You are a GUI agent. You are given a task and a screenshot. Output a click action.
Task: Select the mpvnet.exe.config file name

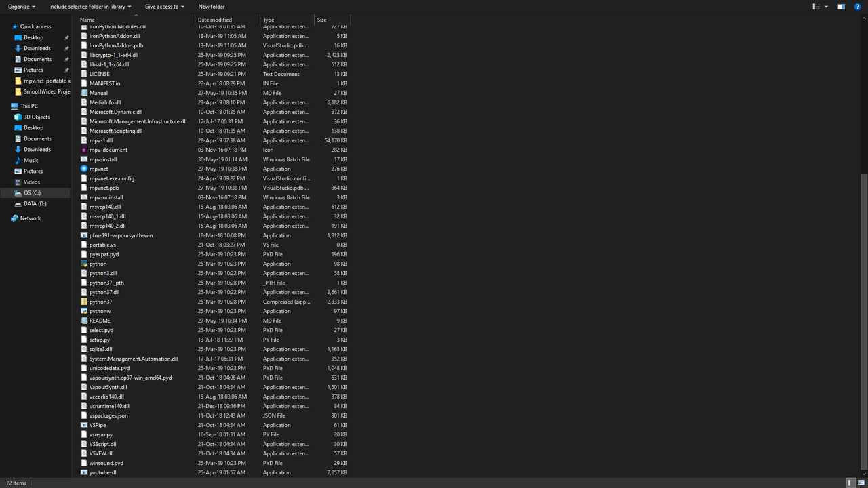[112, 178]
